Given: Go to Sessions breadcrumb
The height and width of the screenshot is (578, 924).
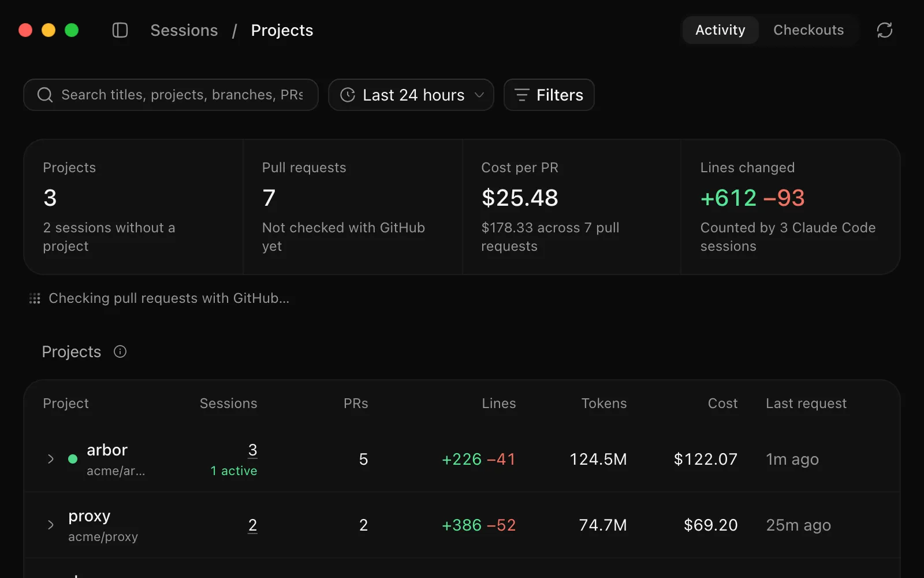Looking at the screenshot, I should (184, 30).
